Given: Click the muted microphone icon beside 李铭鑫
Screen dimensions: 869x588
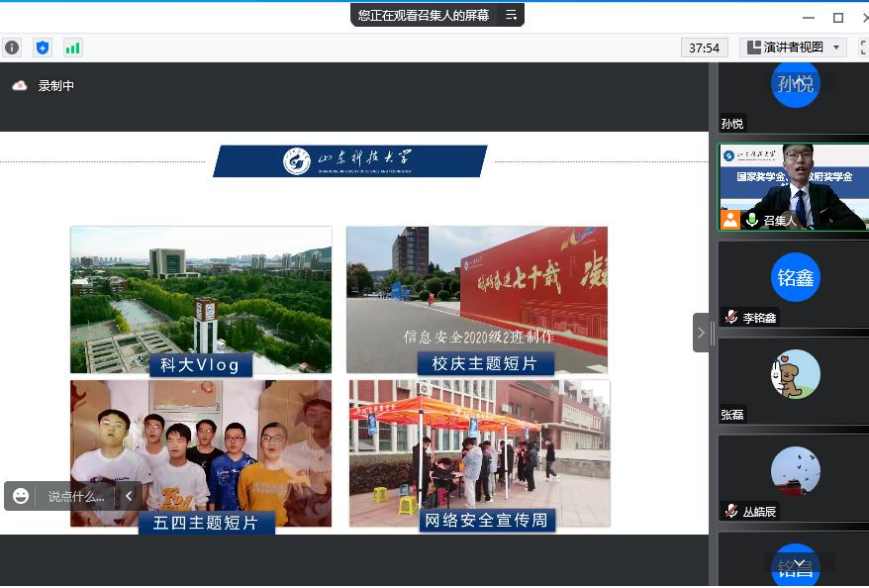Looking at the screenshot, I should pyautogui.click(x=731, y=317).
